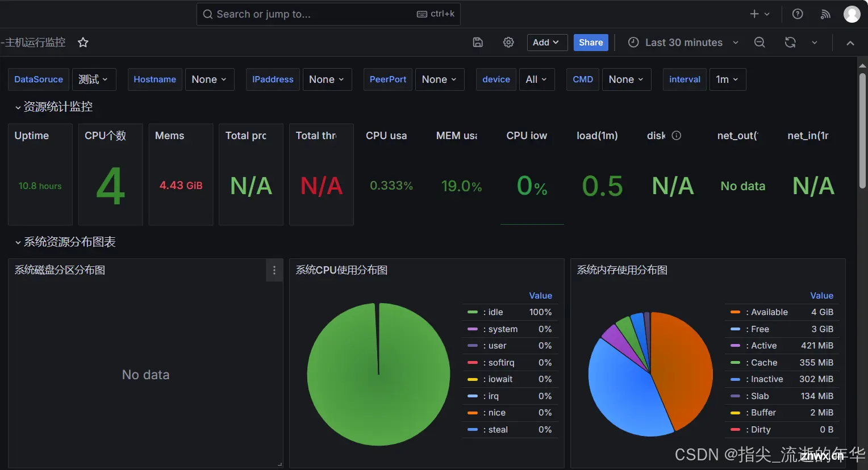Open the 系统磁盘分区分布图 panel menu dots
The image size is (868, 470).
274,270
